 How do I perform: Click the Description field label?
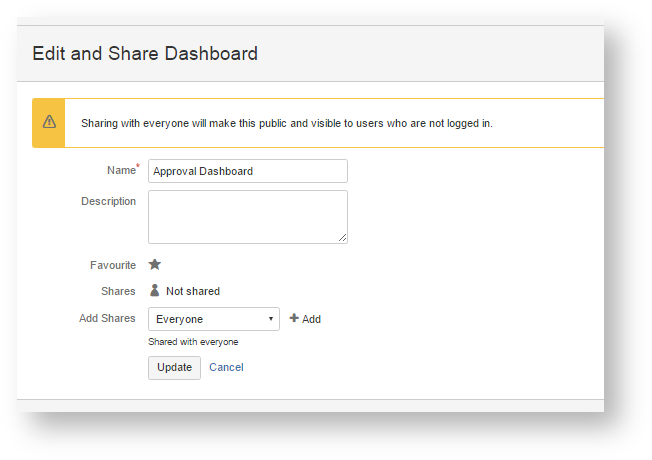(x=108, y=201)
